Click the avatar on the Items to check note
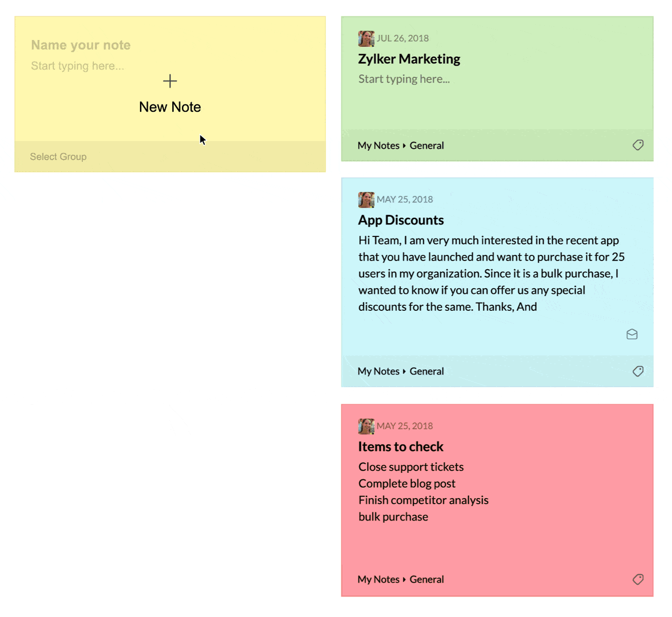The height and width of the screenshot is (617, 672). click(x=365, y=426)
